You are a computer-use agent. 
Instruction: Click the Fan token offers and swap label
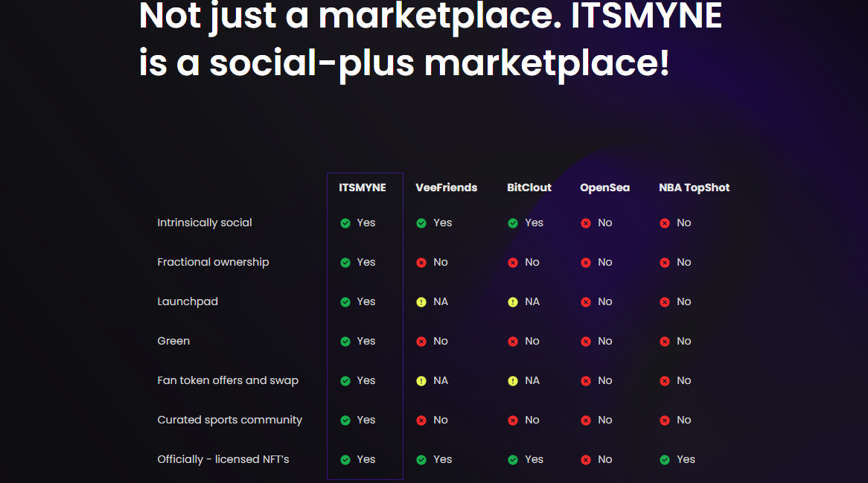(228, 380)
